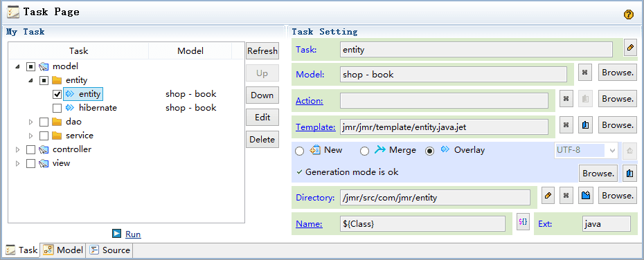The width and height of the screenshot is (644, 260).
Task: Toggle the model checkbox in the task tree
Action: pyautogui.click(x=30, y=66)
